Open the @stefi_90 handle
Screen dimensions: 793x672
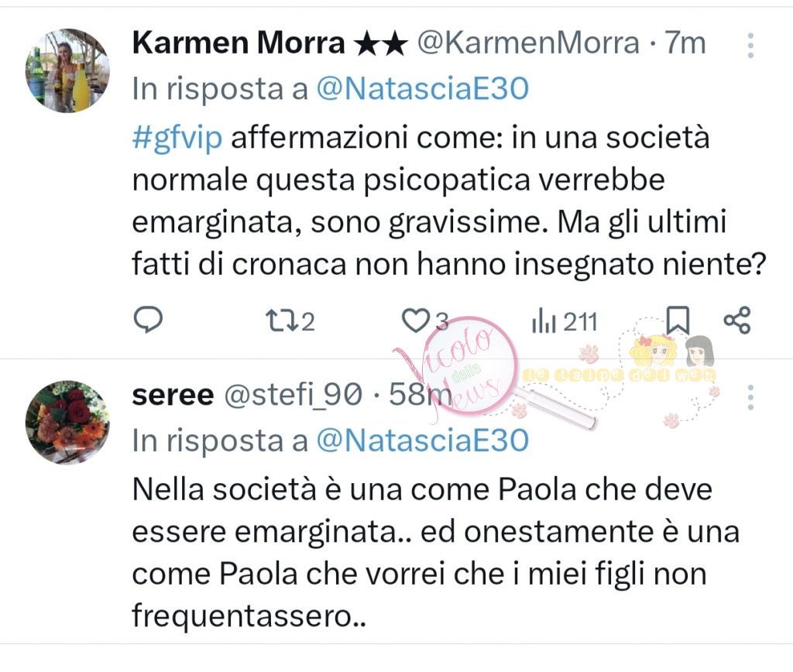(x=292, y=396)
